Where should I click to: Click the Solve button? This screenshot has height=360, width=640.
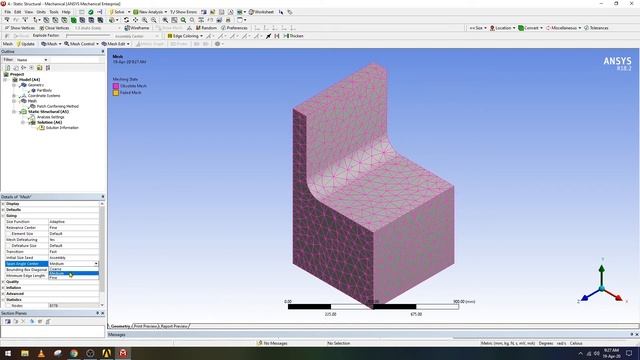tap(117, 12)
